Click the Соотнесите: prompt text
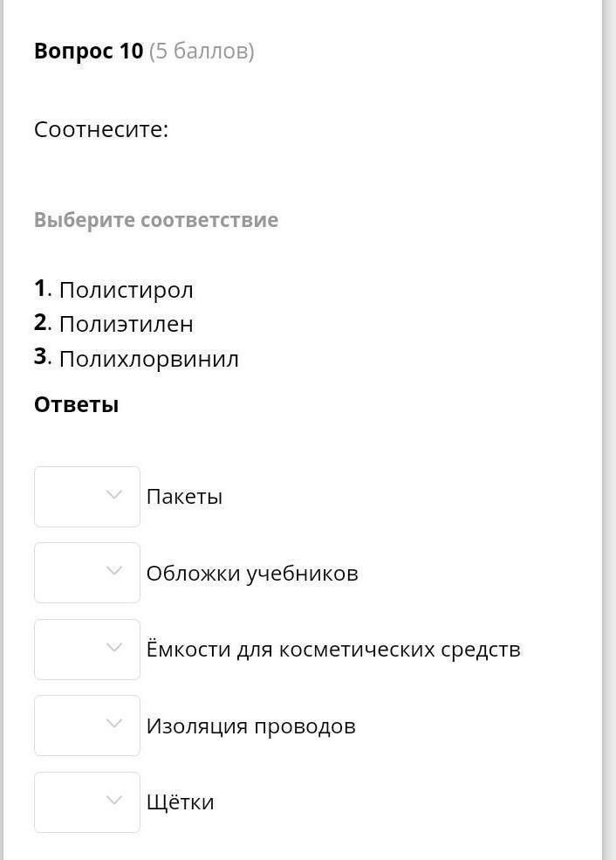Screen dimensions: 616x860 click(x=101, y=130)
